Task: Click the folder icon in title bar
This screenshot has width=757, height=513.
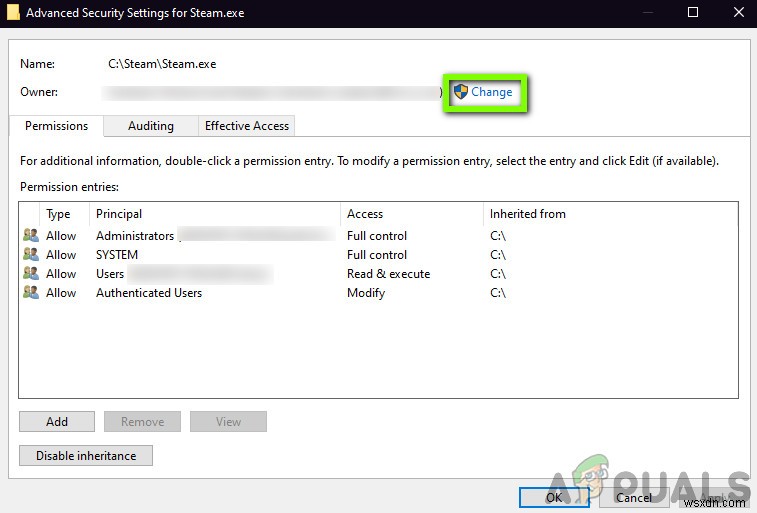Action: (x=13, y=12)
